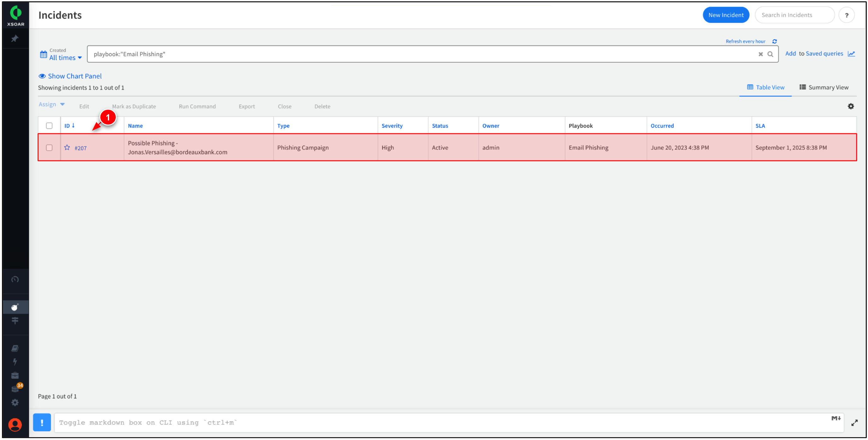The width and height of the screenshot is (868, 440).
Task: Switch to Summary View tab
Action: click(x=824, y=87)
